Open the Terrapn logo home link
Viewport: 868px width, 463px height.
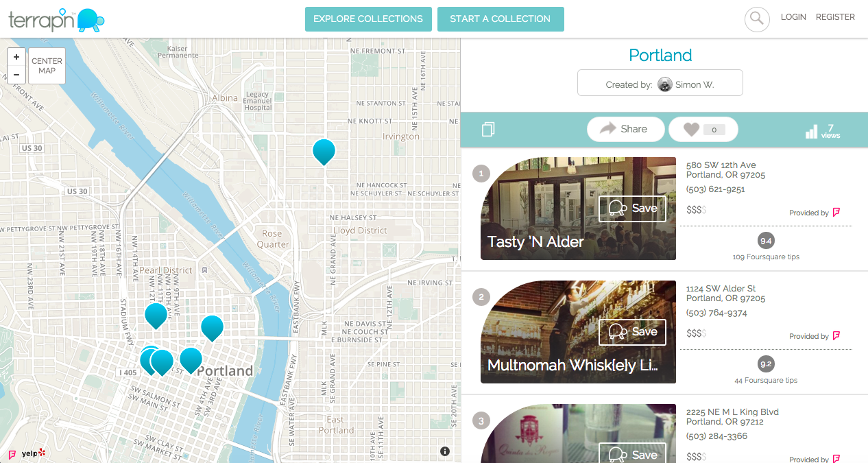56,20
